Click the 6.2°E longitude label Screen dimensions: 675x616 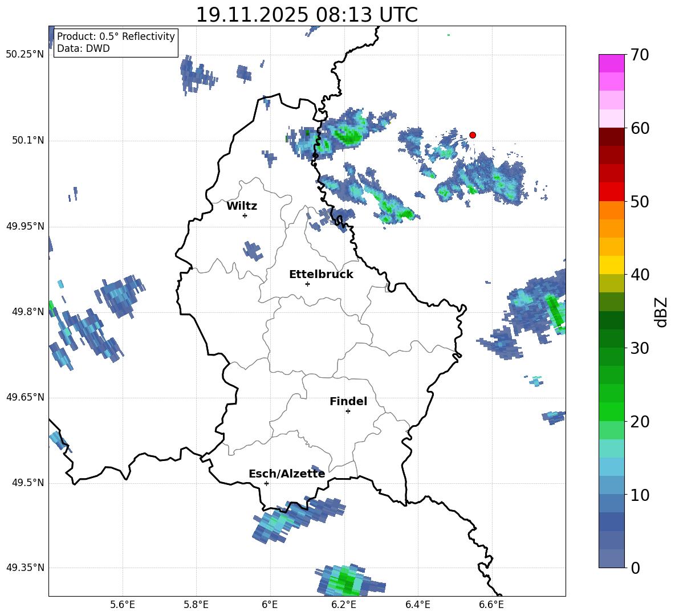click(344, 605)
